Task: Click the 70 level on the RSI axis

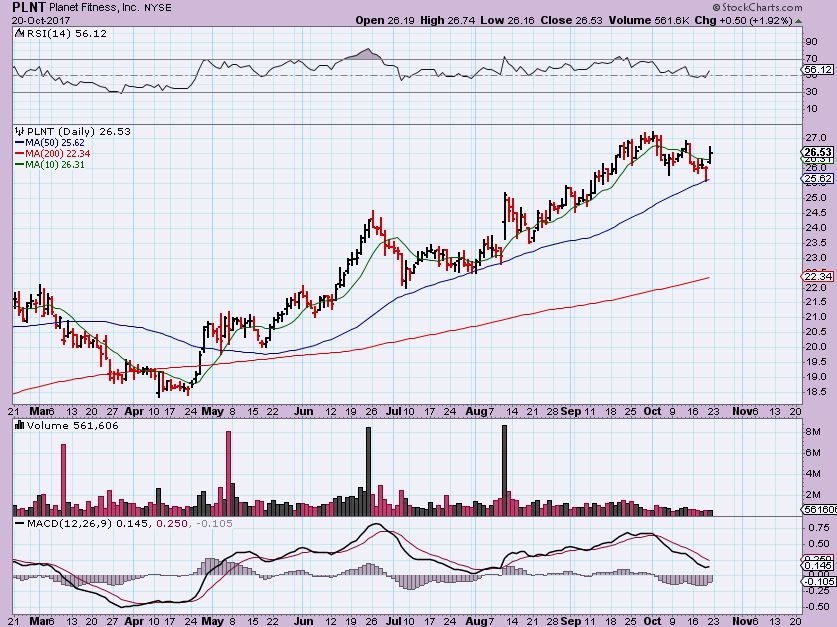Action: (x=812, y=59)
